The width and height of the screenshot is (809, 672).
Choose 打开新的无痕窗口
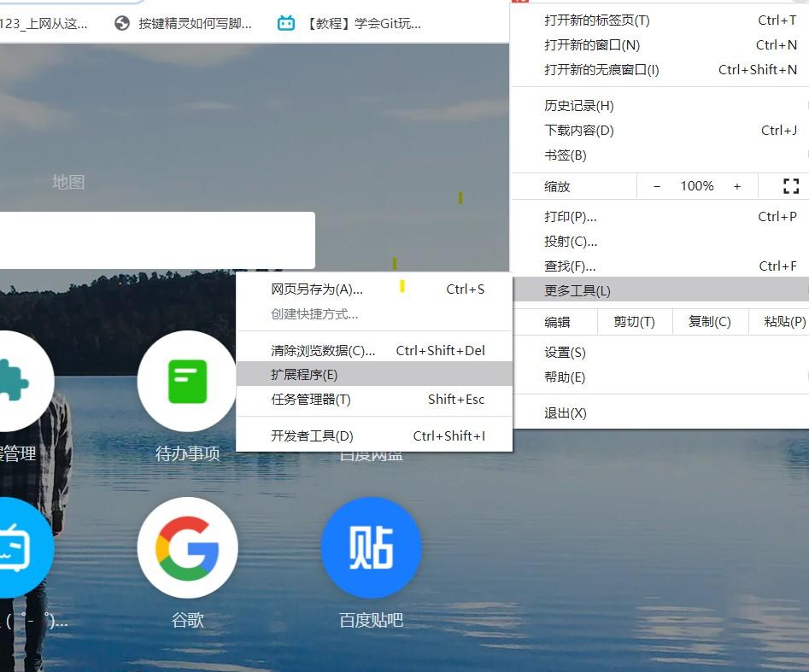[600, 70]
